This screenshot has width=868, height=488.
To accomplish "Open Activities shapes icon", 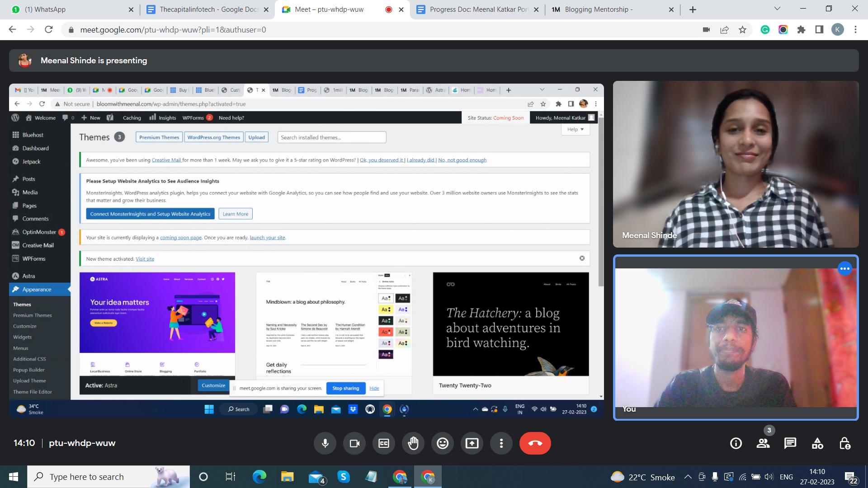I will 817,443.
